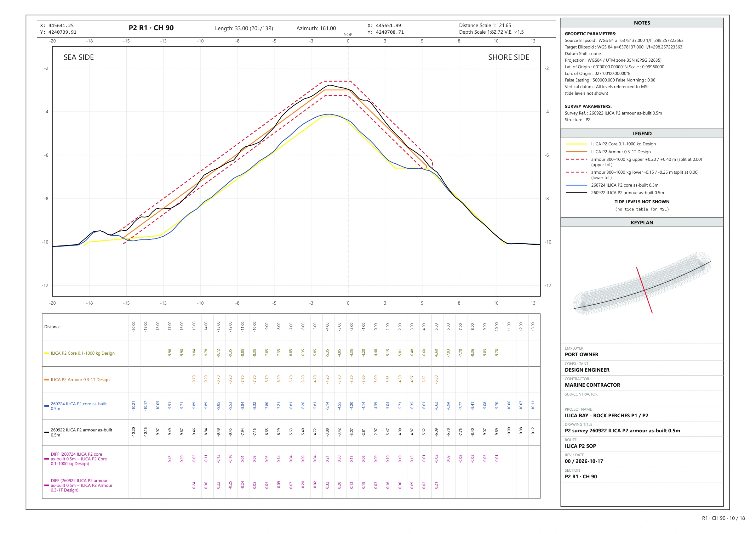This screenshot has height=534, width=756.
Task: Click the KEYPLAN panel header
Action: [x=642, y=222]
